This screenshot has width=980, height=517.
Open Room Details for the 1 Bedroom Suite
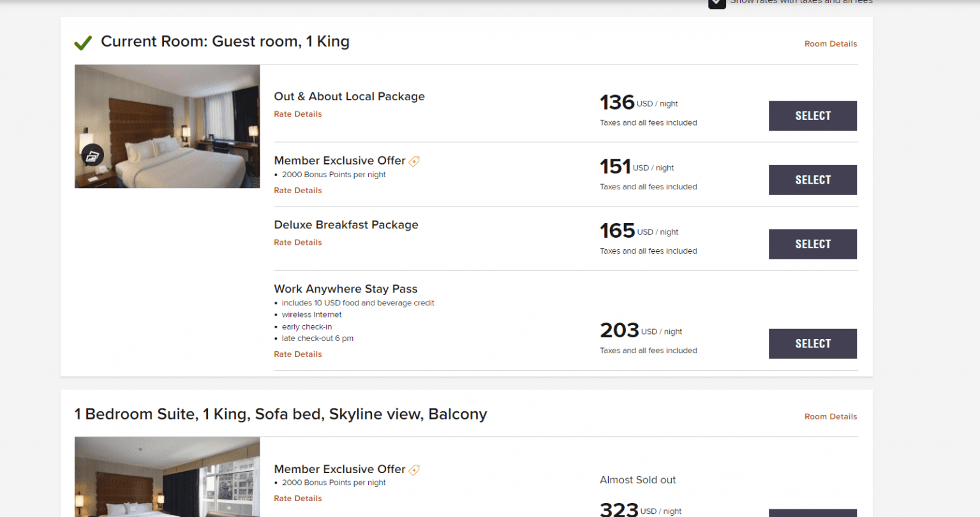[830, 416]
